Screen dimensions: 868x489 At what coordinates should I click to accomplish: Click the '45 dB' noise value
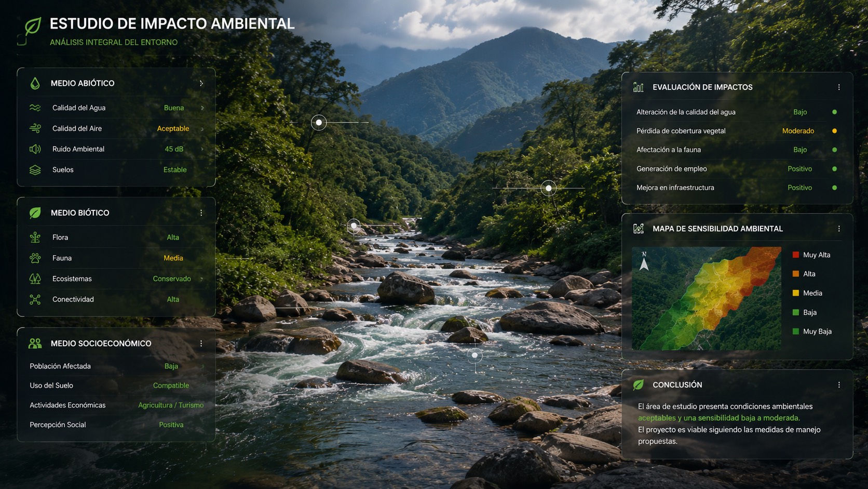pyautogui.click(x=174, y=149)
